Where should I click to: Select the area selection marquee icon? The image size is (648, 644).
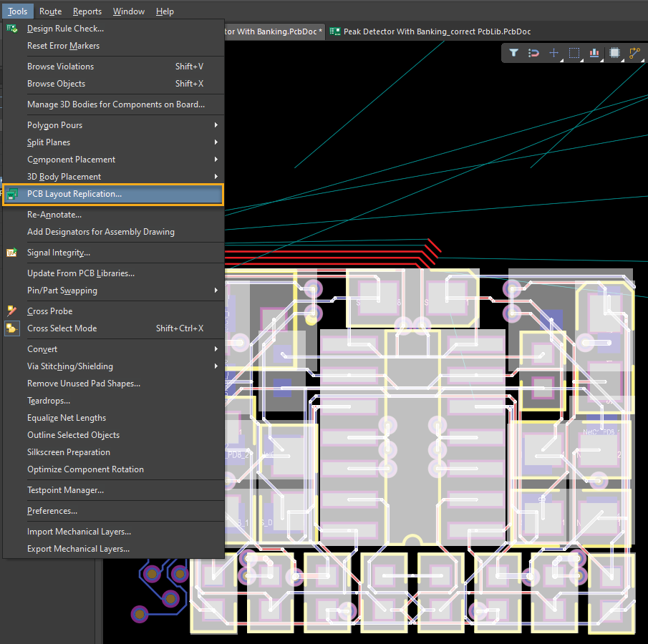(574, 52)
